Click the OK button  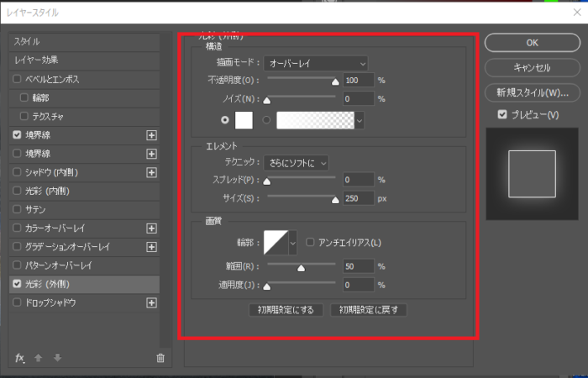[533, 43]
